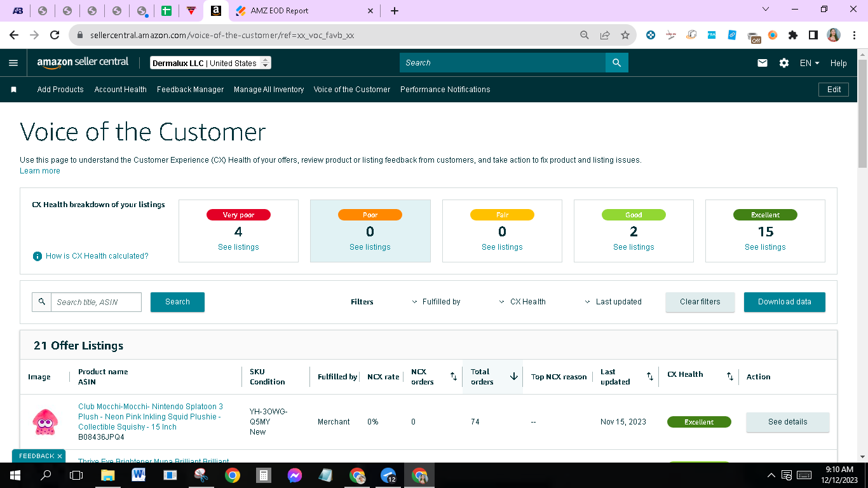
Task: Click the search magnifier button in header
Action: (616, 63)
